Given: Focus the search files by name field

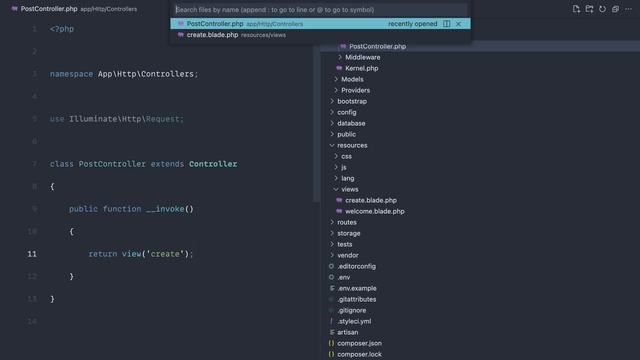Looking at the screenshot, I should tap(320, 10).
